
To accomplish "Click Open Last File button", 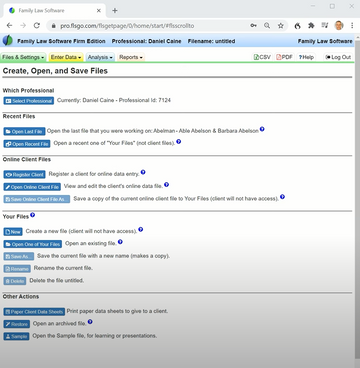I will (x=24, y=132).
